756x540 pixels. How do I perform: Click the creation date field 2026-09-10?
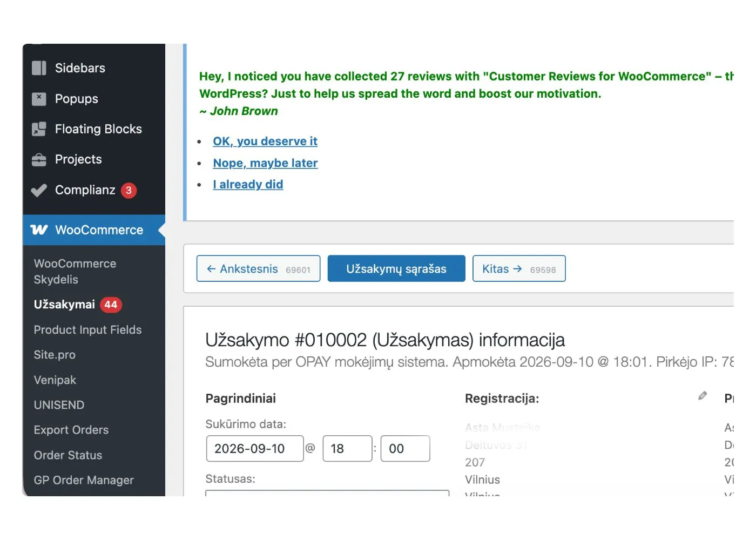(255, 449)
